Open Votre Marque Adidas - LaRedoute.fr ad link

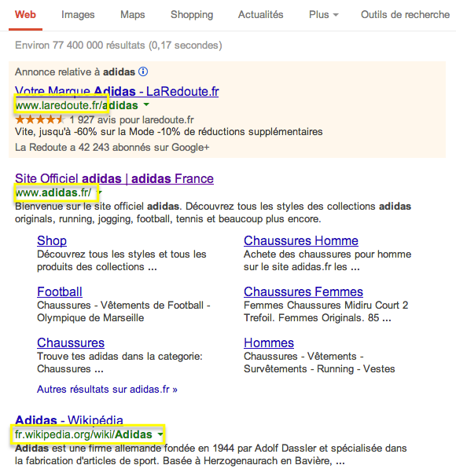pos(117,91)
